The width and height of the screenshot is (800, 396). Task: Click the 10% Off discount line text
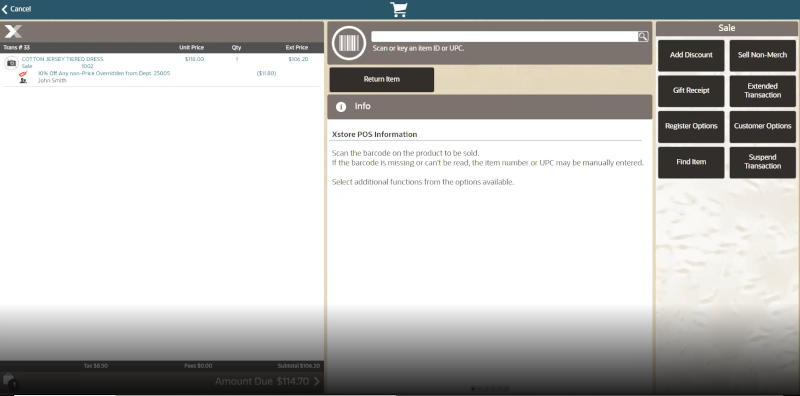coord(104,73)
